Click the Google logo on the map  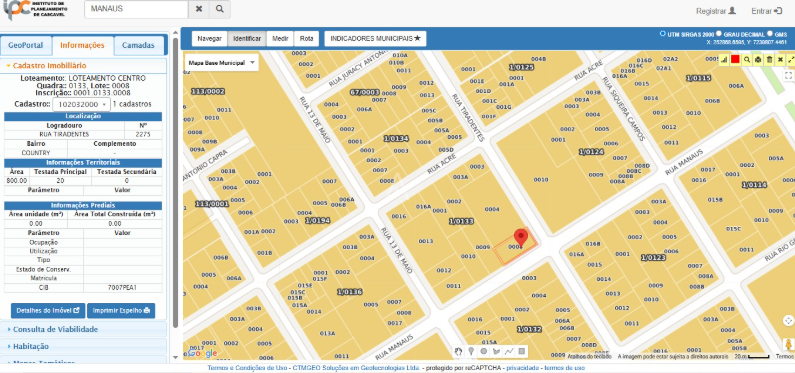tap(202, 353)
